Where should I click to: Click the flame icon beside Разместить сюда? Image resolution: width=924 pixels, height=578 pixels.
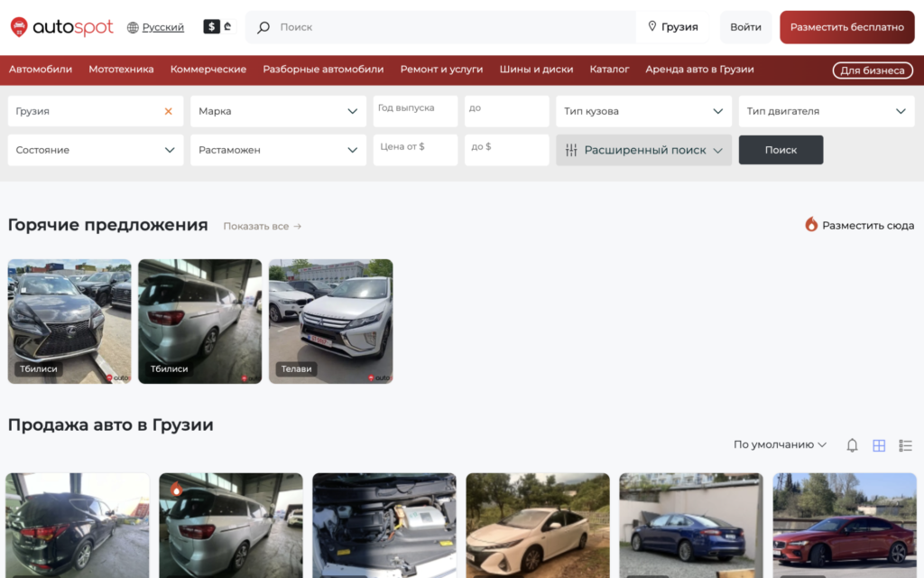[x=811, y=225]
